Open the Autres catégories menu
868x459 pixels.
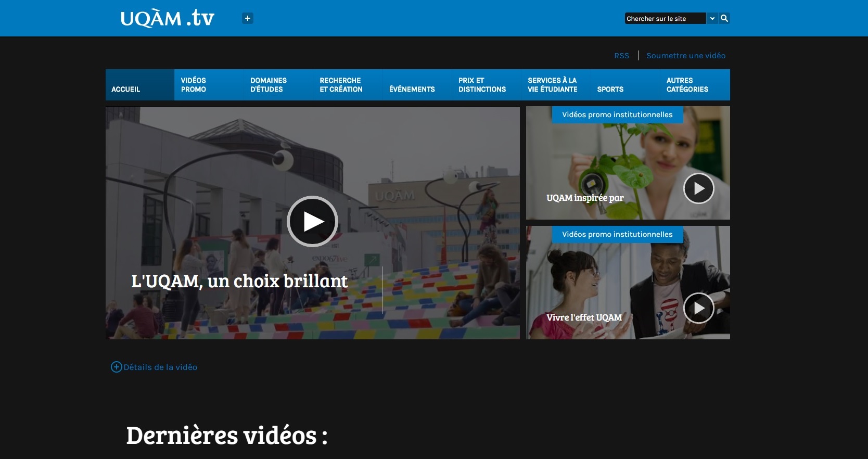point(695,85)
